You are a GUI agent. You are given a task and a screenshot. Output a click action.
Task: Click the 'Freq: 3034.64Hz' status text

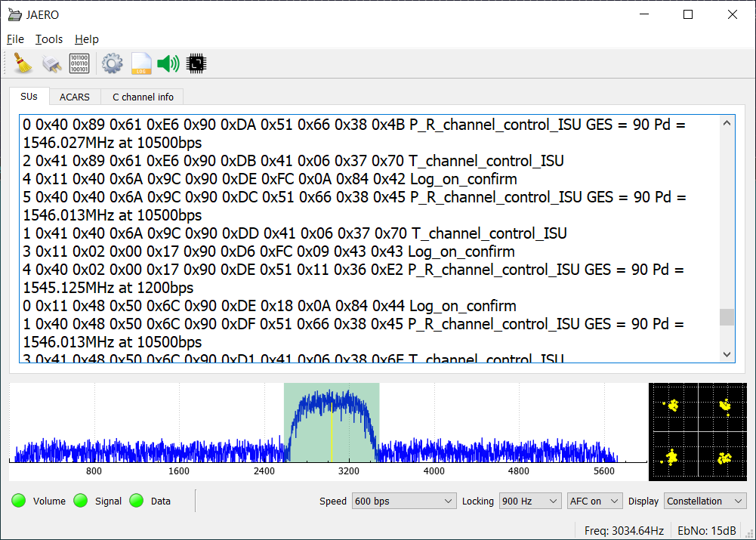click(x=624, y=531)
